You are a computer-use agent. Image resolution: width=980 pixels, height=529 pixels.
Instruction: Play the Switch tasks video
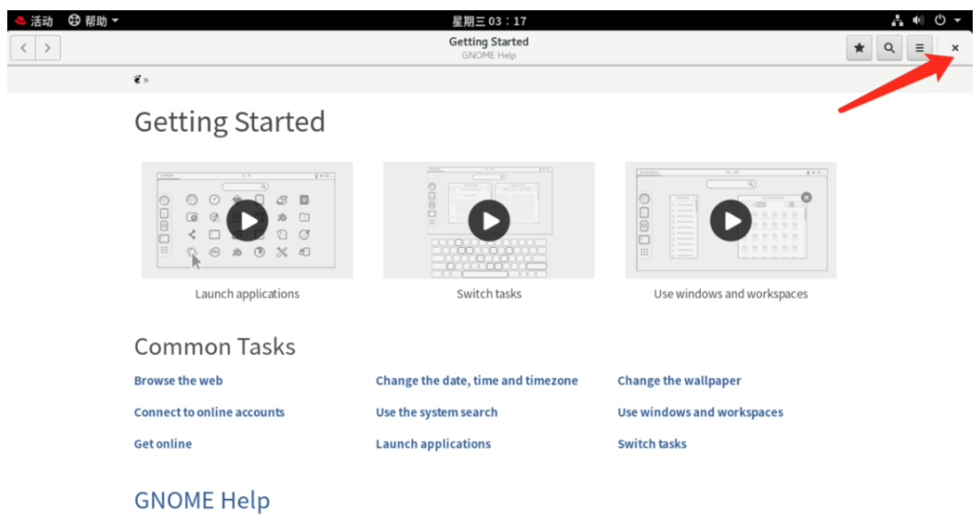click(489, 220)
